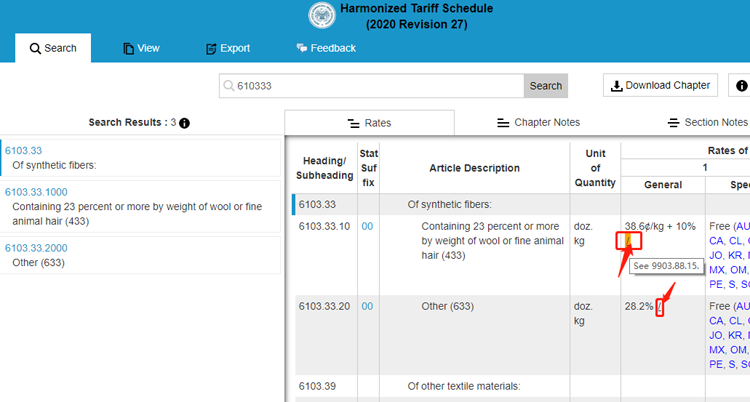Click the info button right of Download Chapter
The width and height of the screenshot is (750, 402).
pyautogui.click(x=741, y=86)
